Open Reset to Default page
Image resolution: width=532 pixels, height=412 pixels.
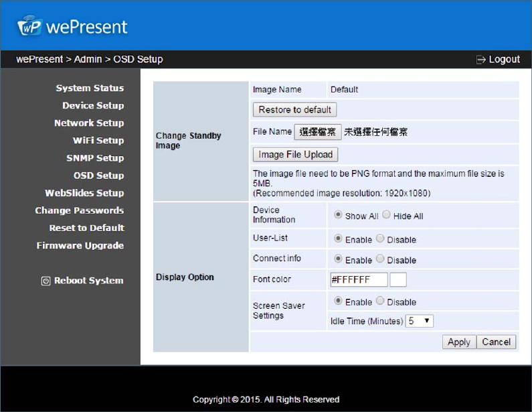tap(87, 228)
